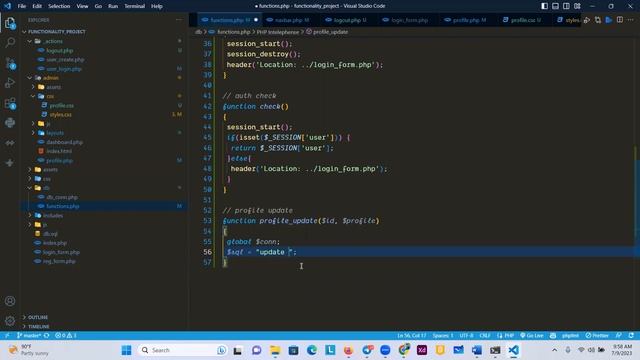Click the Explorer more actions ellipsis
Viewport: 640px width, 360px height.
[179, 20]
